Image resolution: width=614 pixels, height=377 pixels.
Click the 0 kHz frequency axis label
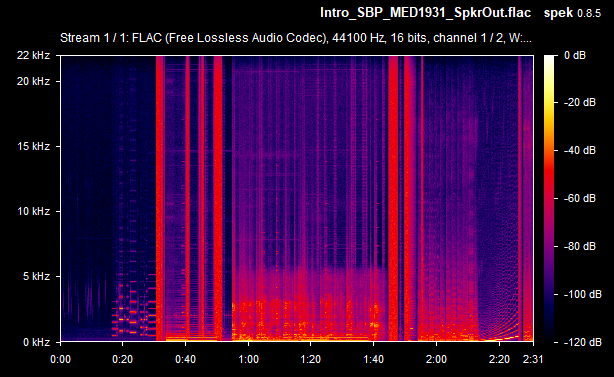tap(36, 342)
